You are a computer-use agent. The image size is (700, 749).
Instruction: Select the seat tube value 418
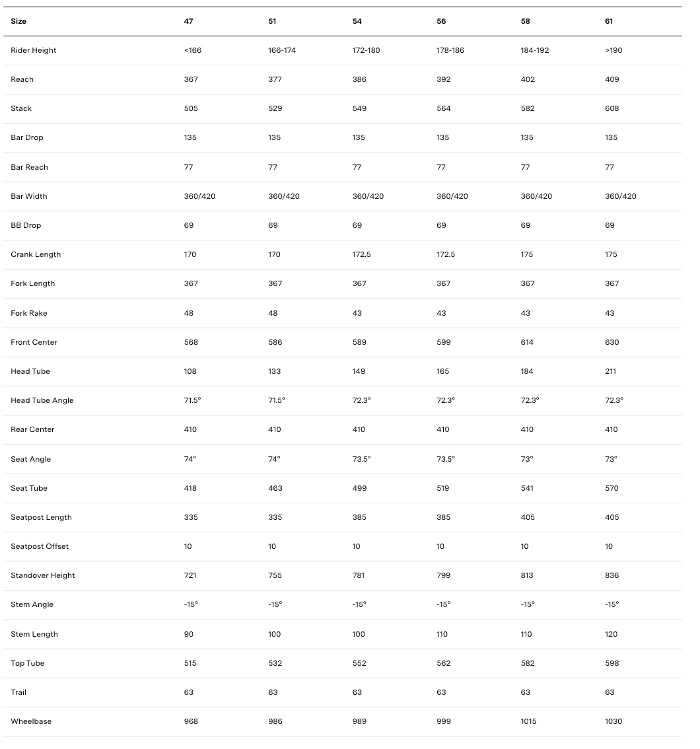click(190, 488)
